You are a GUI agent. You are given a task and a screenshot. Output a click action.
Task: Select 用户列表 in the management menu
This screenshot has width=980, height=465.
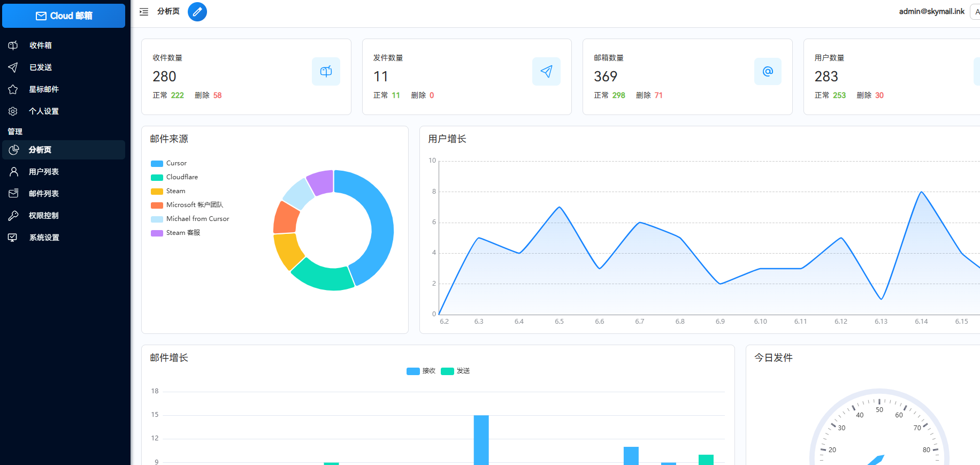coord(44,172)
